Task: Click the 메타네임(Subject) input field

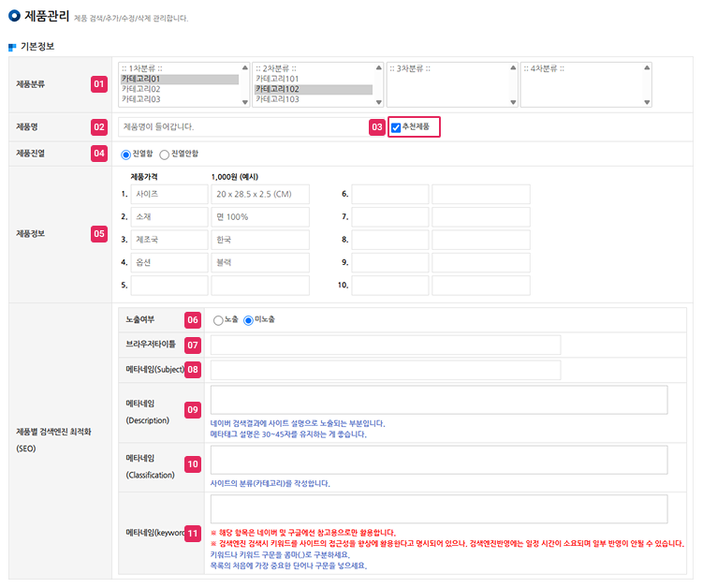Action: click(x=386, y=370)
